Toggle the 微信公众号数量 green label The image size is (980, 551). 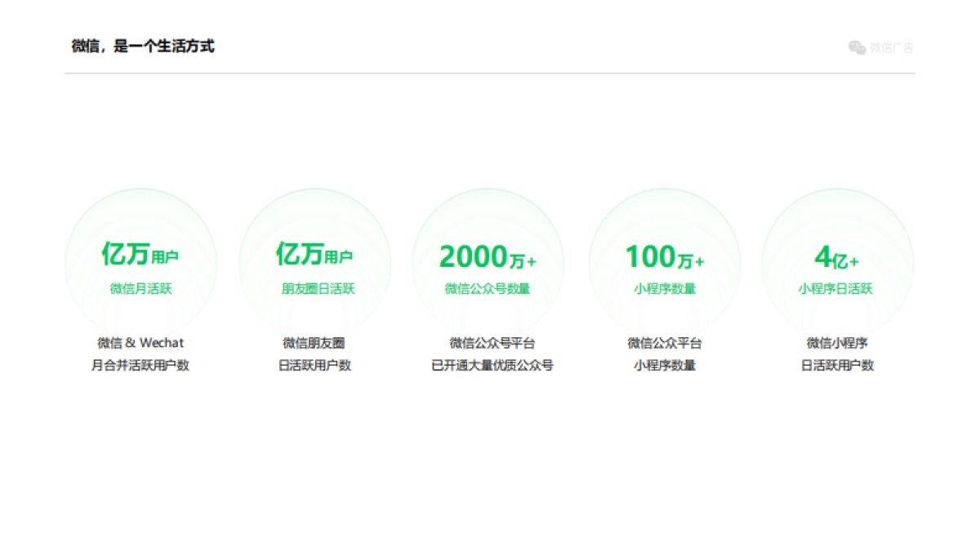[488, 288]
